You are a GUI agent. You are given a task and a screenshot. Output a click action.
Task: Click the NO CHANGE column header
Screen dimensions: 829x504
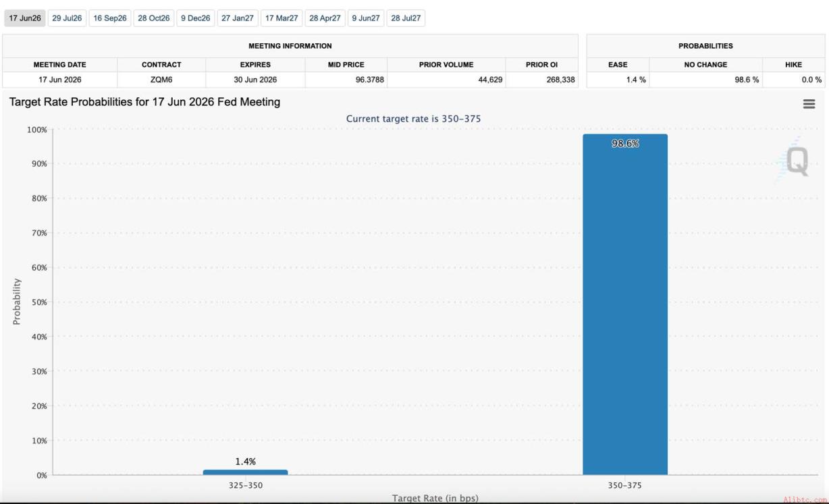pyautogui.click(x=705, y=65)
